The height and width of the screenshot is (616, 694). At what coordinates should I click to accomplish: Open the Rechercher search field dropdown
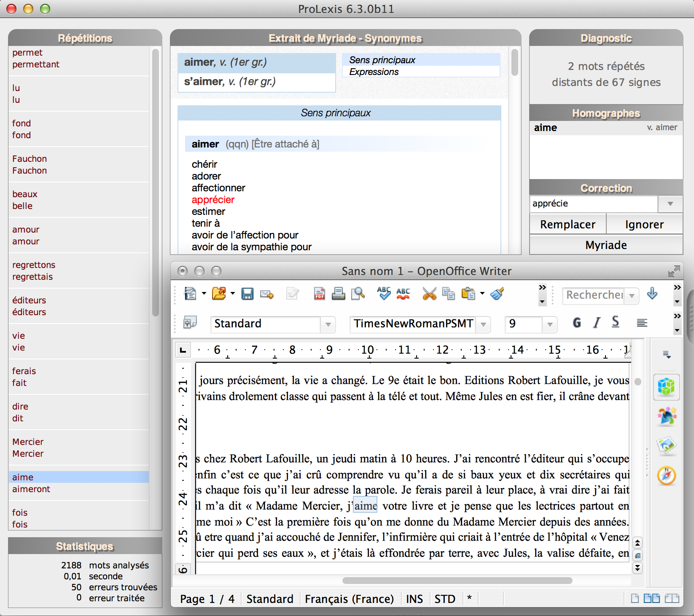click(632, 296)
